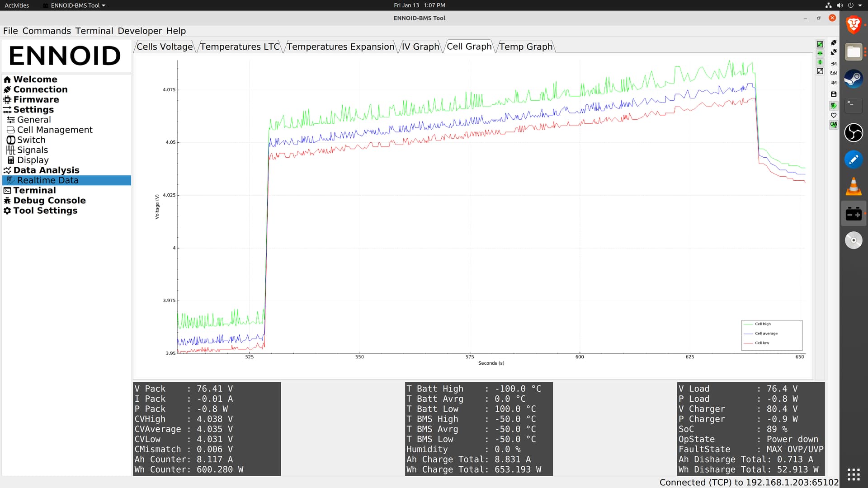
Task: Toggle the RT realtime data streaming button
Action: (x=834, y=105)
